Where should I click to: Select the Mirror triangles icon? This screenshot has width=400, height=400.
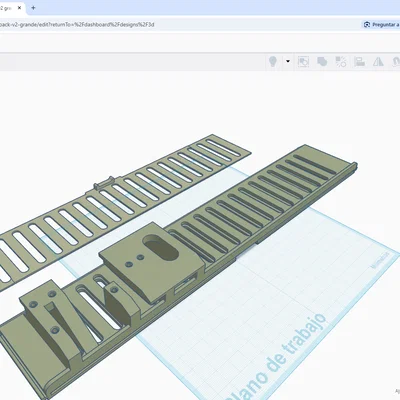378,62
